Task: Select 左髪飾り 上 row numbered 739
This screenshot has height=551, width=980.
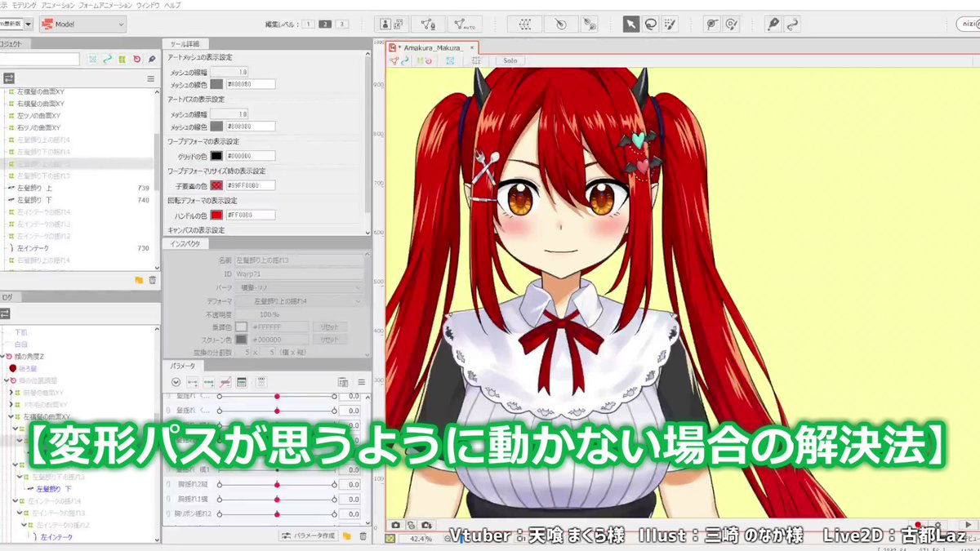Action: 77,188
